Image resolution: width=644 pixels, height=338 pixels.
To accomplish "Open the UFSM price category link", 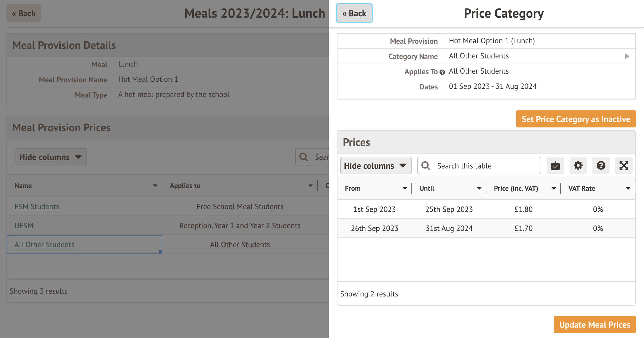I will 24,226.
